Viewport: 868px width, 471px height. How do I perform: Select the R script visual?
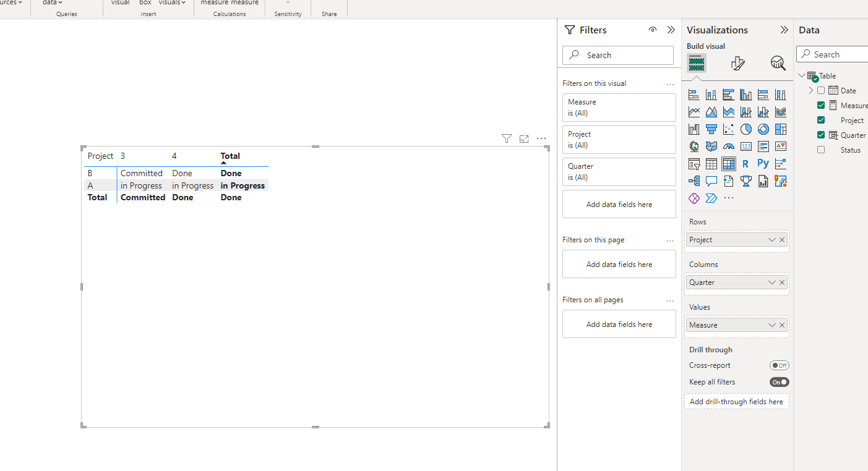pos(746,164)
